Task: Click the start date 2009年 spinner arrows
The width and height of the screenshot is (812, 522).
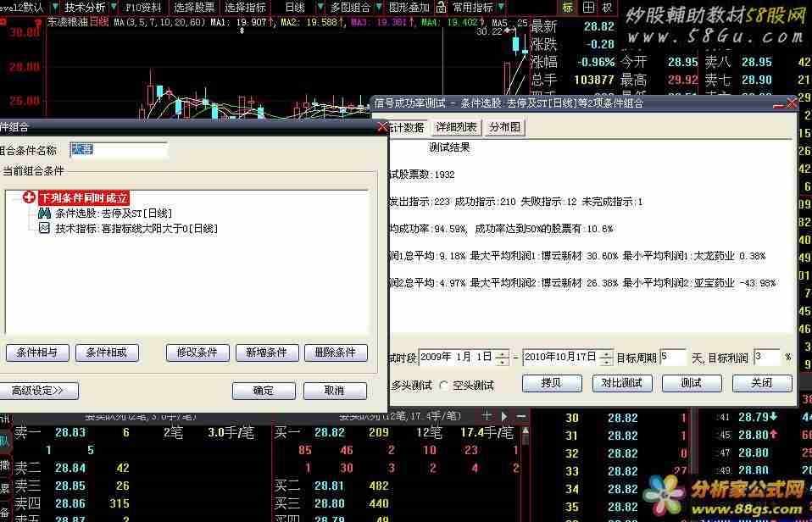Action: [x=501, y=358]
